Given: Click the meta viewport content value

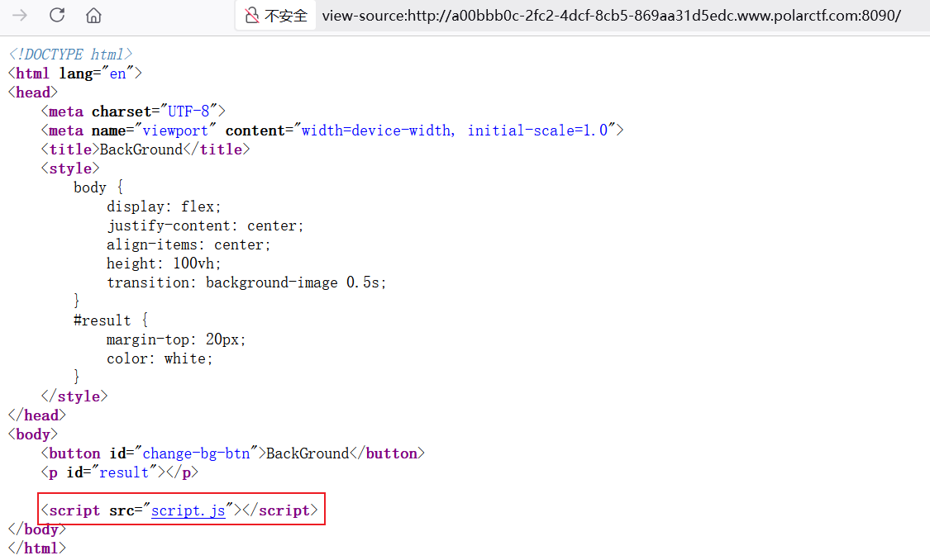Looking at the screenshot, I should coord(454,131).
